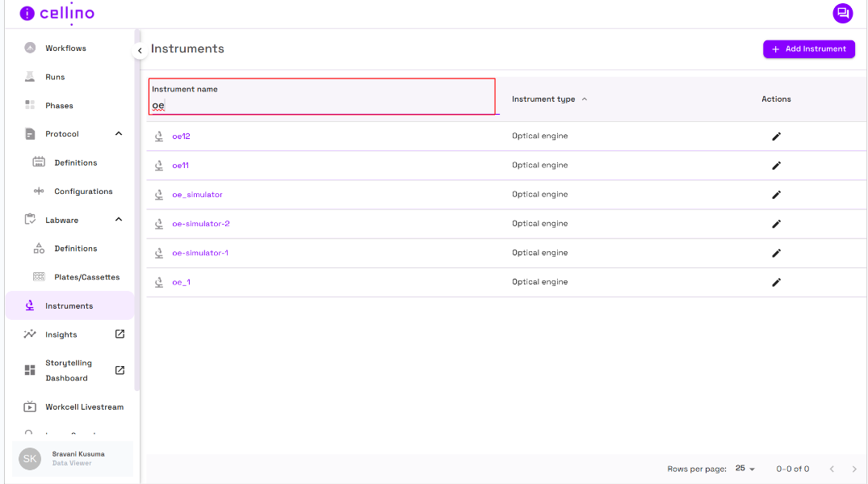The image size is (868, 484).
Task: Collapse the Labware section
Action: pyautogui.click(x=119, y=220)
